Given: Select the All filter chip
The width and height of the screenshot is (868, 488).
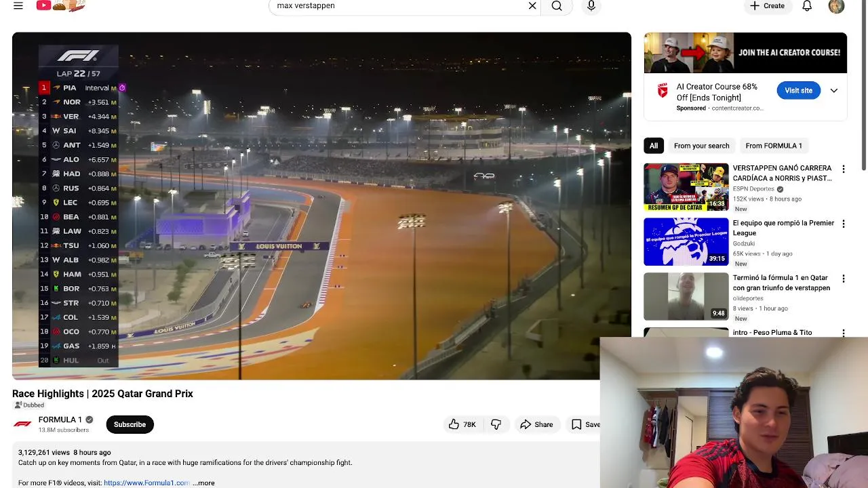Looking at the screenshot, I should pyautogui.click(x=653, y=146).
